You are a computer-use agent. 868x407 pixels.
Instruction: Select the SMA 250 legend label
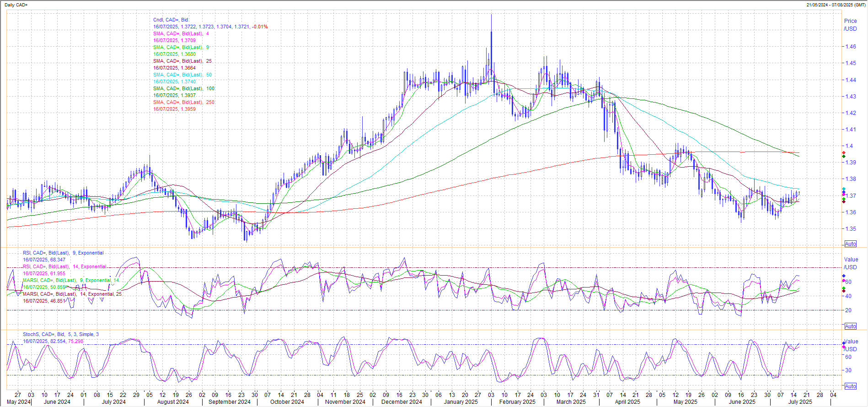(x=184, y=102)
